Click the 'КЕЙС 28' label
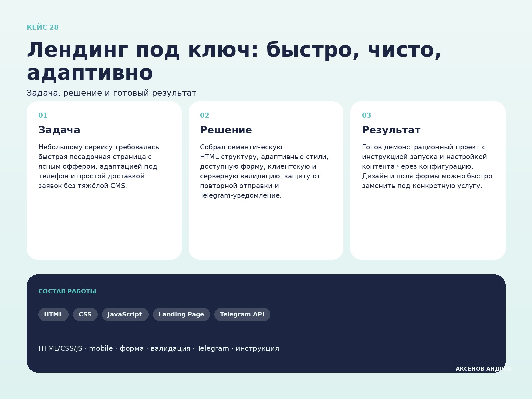Image resolution: width=532 pixels, height=399 pixels. pyautogui.click(x=43, y=27)
